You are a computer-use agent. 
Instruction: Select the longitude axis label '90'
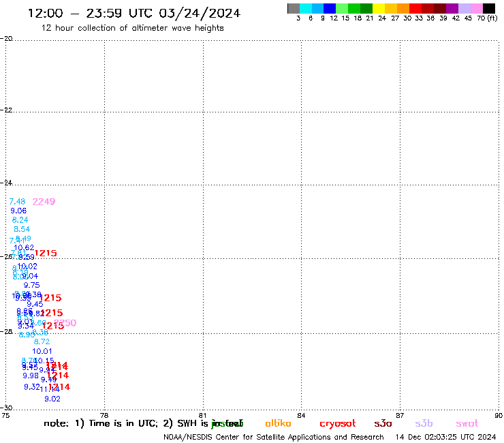499,416
